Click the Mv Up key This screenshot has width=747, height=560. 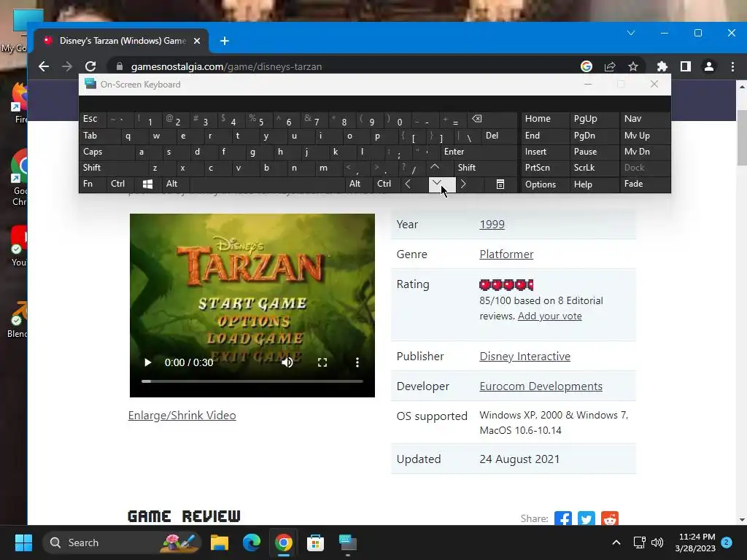[645, 136]
